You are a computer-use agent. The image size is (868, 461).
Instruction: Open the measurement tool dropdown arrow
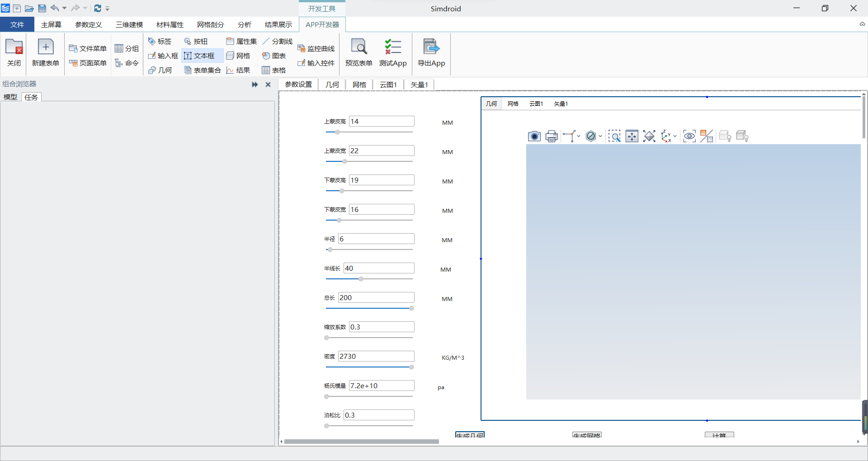(579, 136)
